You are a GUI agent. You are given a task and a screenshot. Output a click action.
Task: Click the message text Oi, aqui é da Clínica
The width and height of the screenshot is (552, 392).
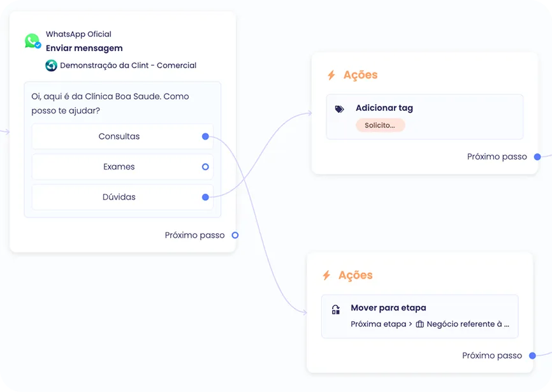point(110,103)
